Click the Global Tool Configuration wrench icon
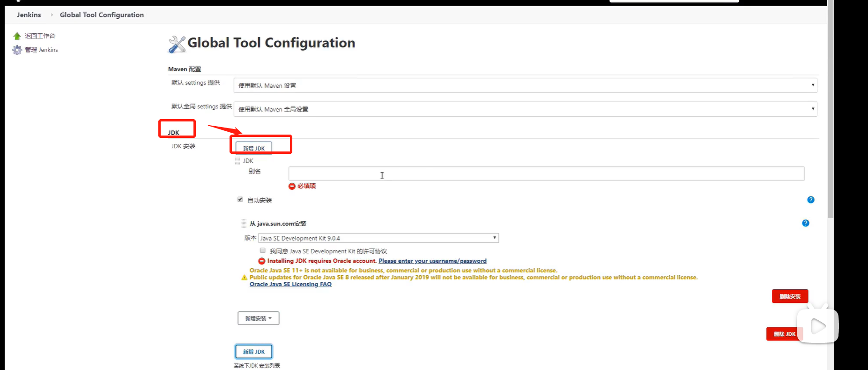This screenshot has height=370, width=868. point(177,44)
